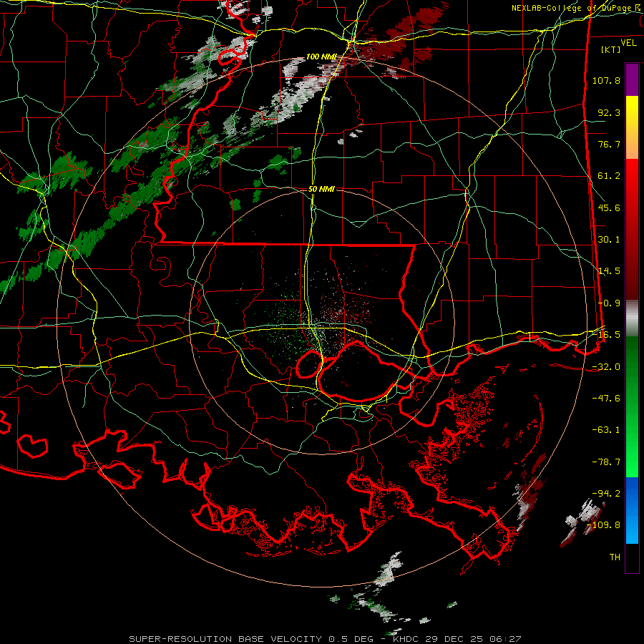
Task: Pick the gray near-zero color bar segment
Action: (632, 318)
